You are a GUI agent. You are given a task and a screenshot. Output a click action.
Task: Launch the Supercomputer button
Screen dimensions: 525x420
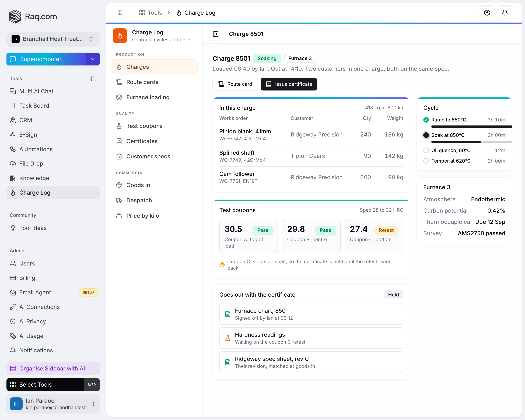(46, 59)
